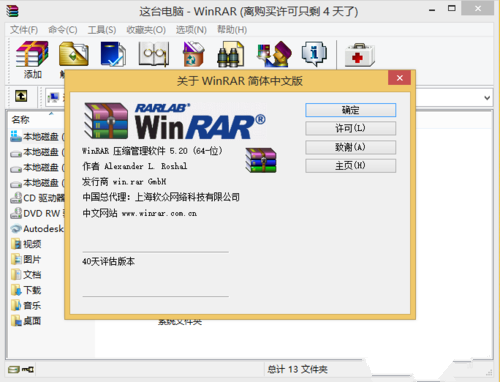Select the 下载 folder icon

click(16, 290)
